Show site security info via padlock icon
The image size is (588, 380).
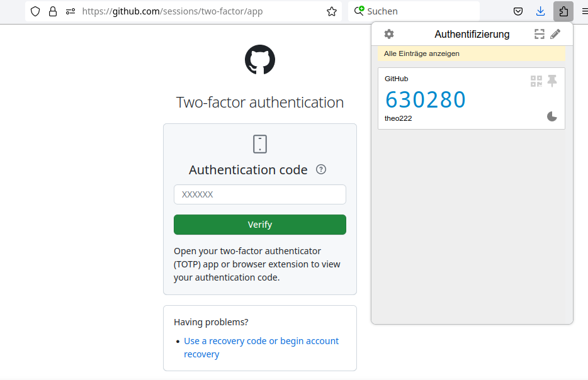point(53,11)
